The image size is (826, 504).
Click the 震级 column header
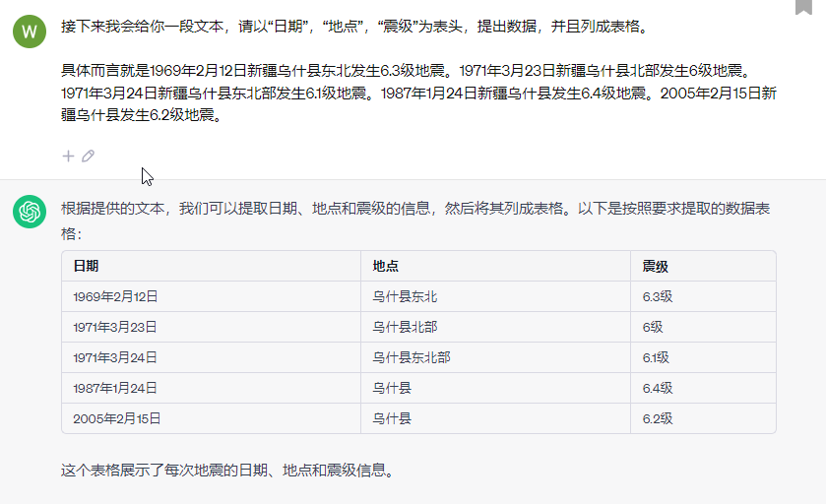click(x=656, y=267)
